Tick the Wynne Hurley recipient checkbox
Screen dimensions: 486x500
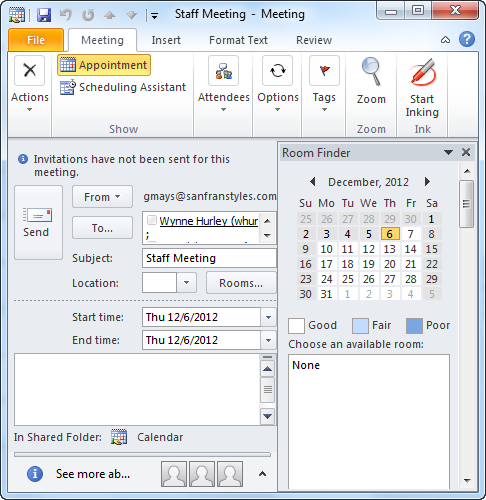tap(152, 220)
